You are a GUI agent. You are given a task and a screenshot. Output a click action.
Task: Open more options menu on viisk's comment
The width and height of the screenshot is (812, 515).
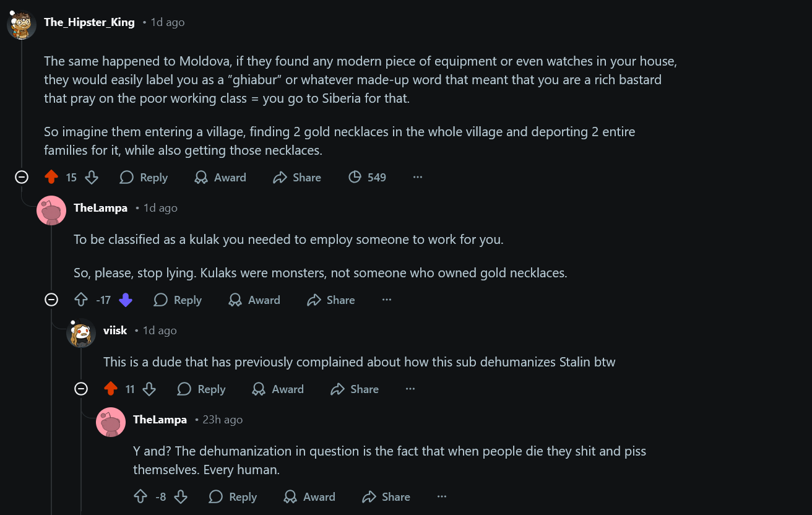(410, 389)
